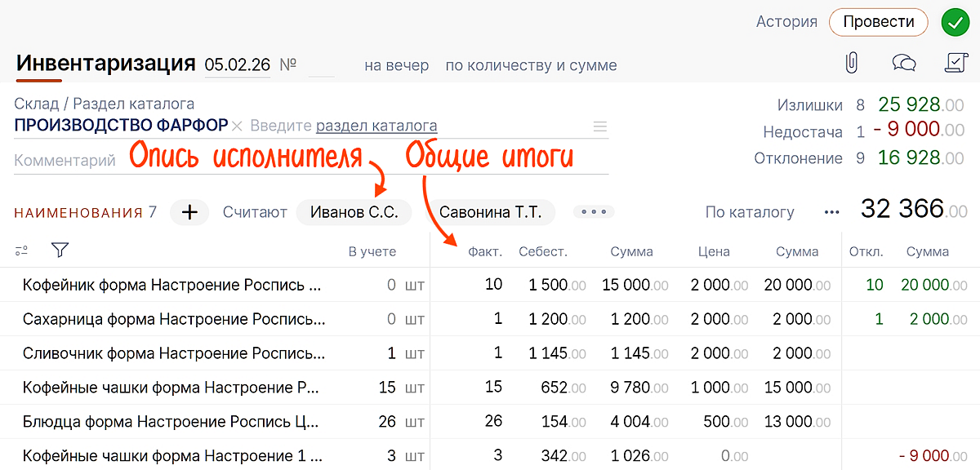Switch the 'по количеству и сумме' mode
The height and width of the screenshot is (470, 980).
point(531,65)
